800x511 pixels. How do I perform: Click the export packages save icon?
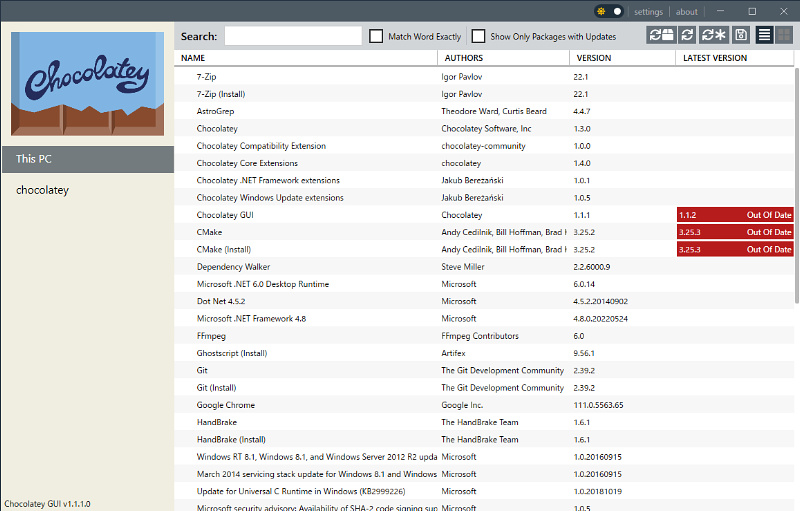[740, 35]
